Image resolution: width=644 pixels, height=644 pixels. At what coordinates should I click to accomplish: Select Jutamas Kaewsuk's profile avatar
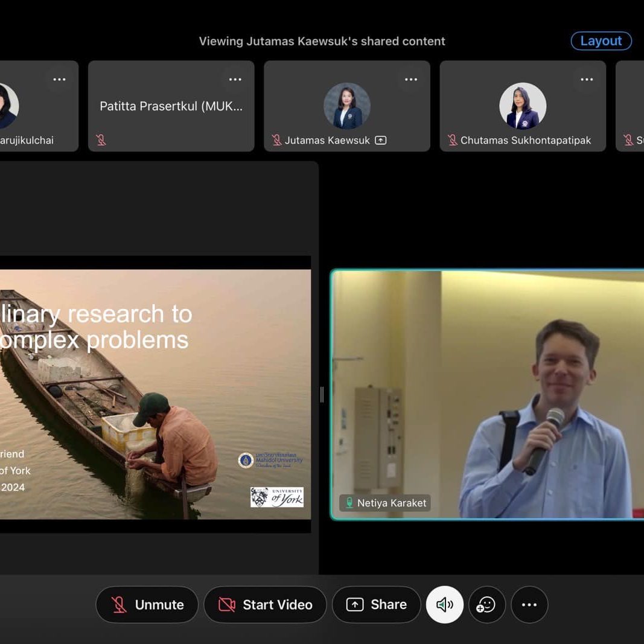click(x=347, y=106)
